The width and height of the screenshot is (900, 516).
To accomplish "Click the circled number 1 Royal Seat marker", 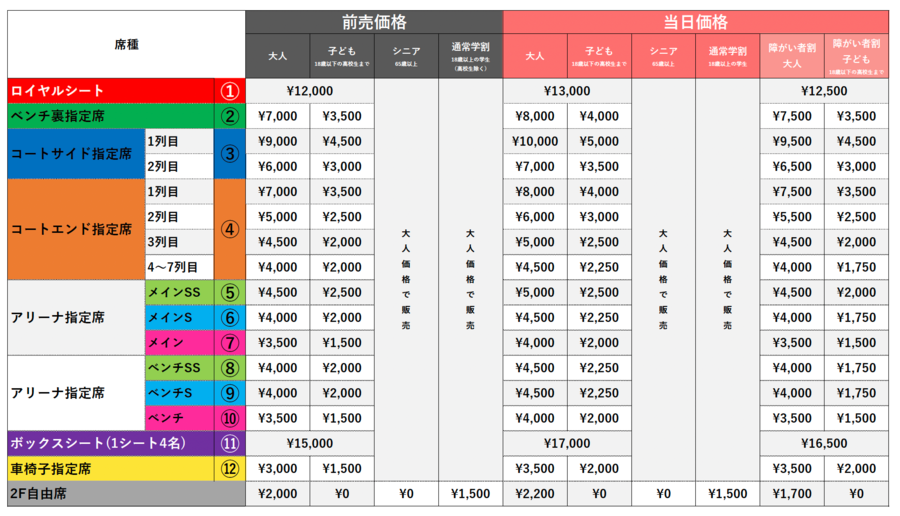I will (x=229, y=91).
